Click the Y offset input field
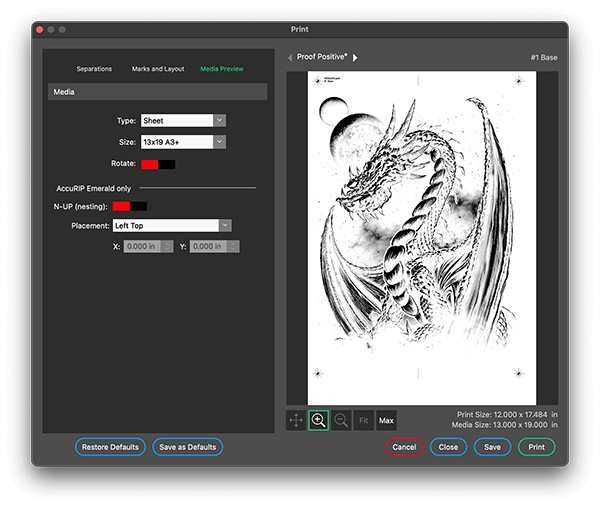This screenshot has height=508, width=600. (x=209, y=246)
